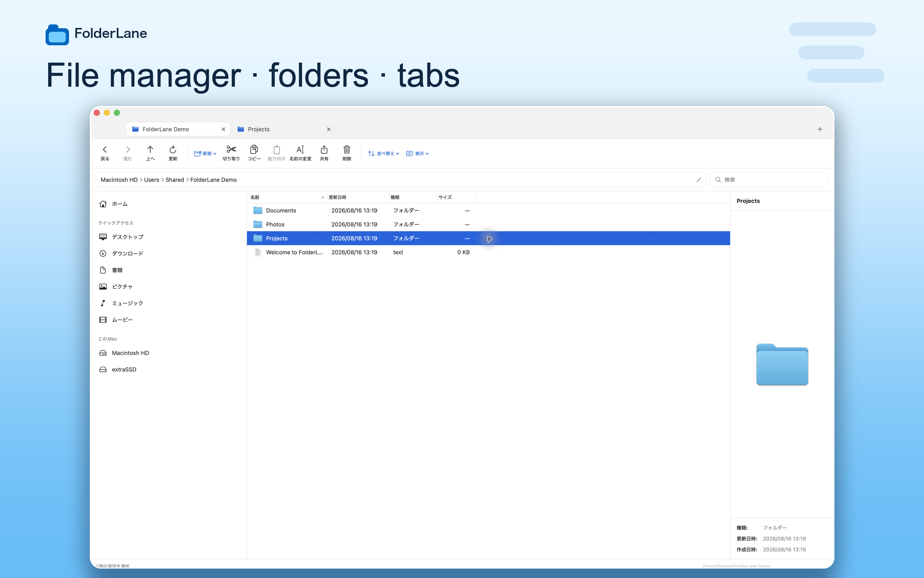924x578 pixels.
Task: Sort by the 種類 column header
Action: click(413, 197)
